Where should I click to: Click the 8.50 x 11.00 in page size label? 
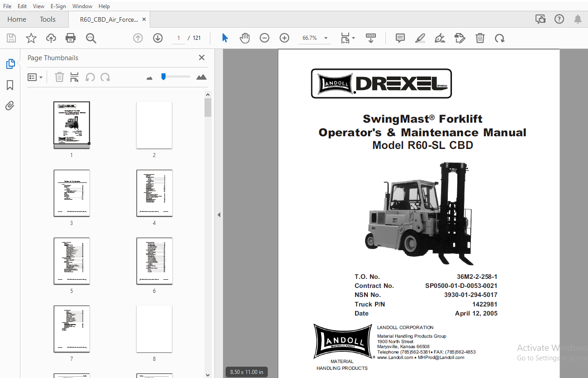pyautogui.click(x=247, y=372)
